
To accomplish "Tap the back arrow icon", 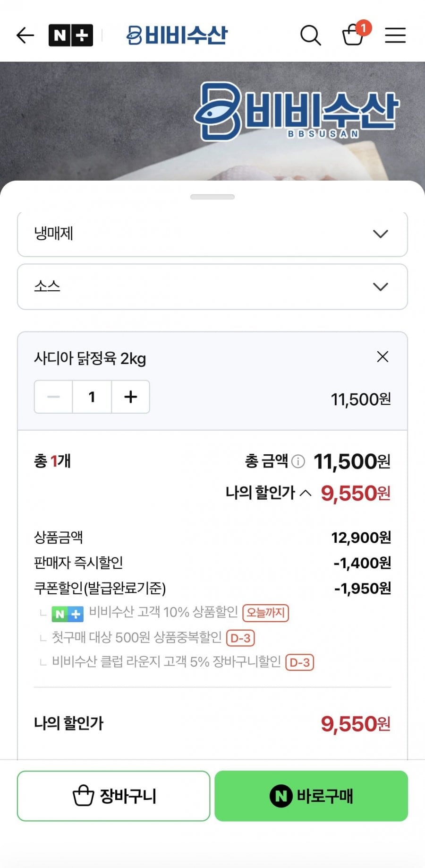I will tap(25, 35).
